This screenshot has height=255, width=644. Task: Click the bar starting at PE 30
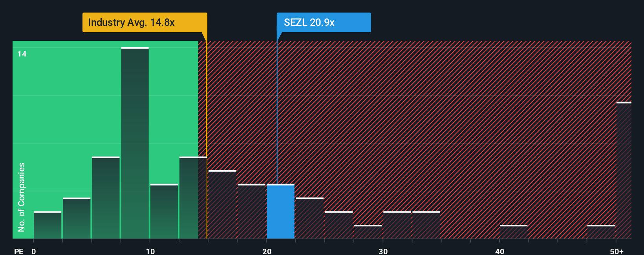(397, 225)
